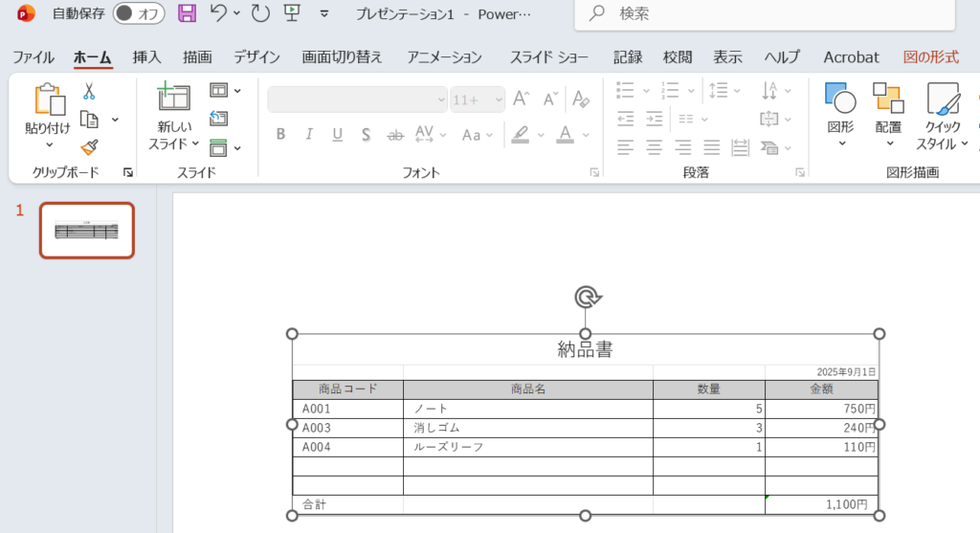Click the Redo icon

(x=260, y=13)
